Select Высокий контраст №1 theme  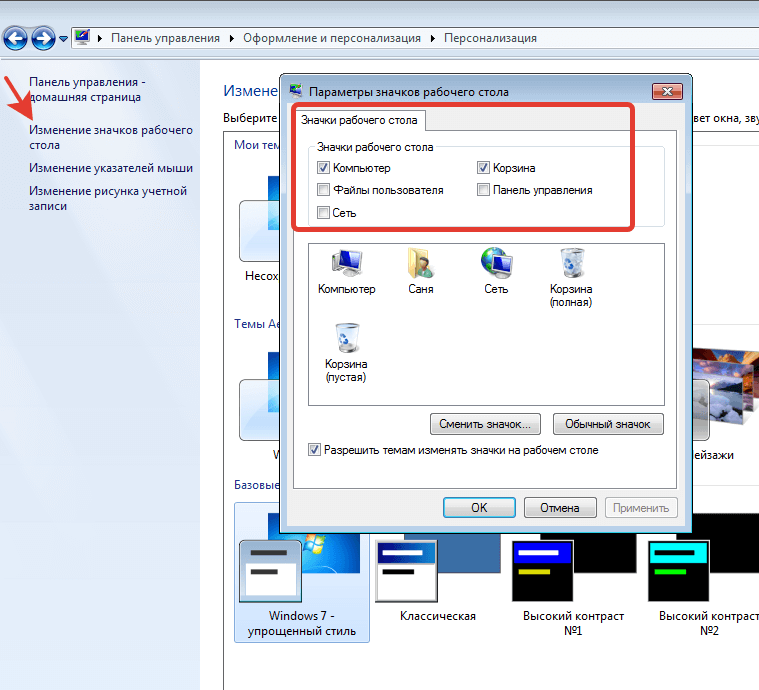coord(574,583)
